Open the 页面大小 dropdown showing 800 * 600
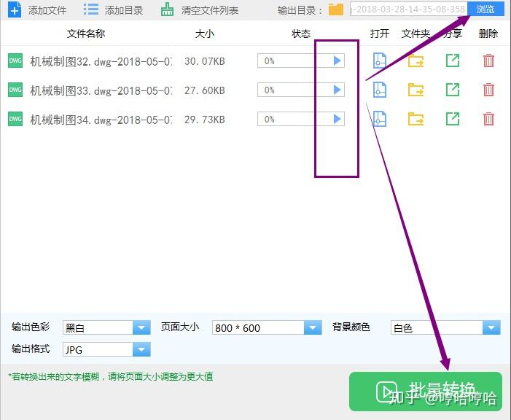 click(x=267, y=327)
